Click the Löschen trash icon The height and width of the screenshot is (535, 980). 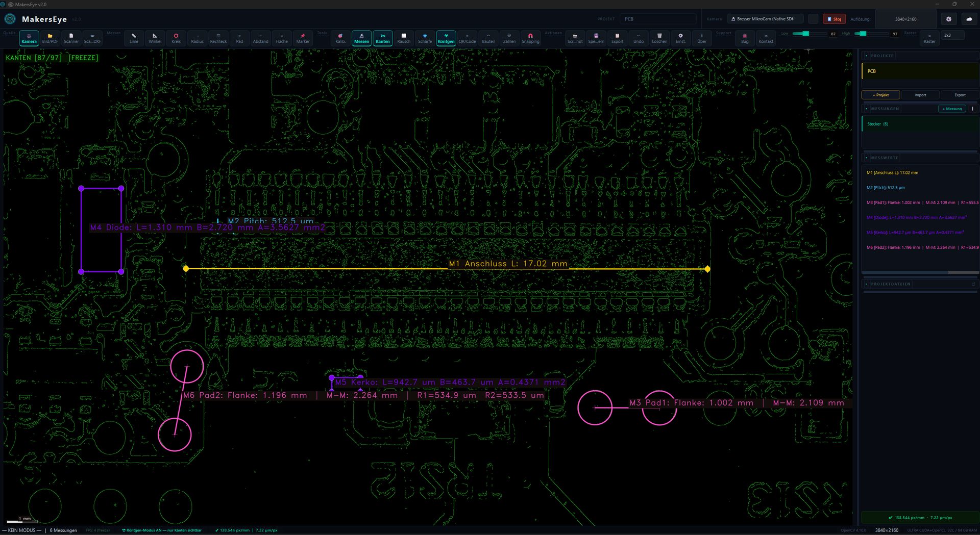point(659,38)
